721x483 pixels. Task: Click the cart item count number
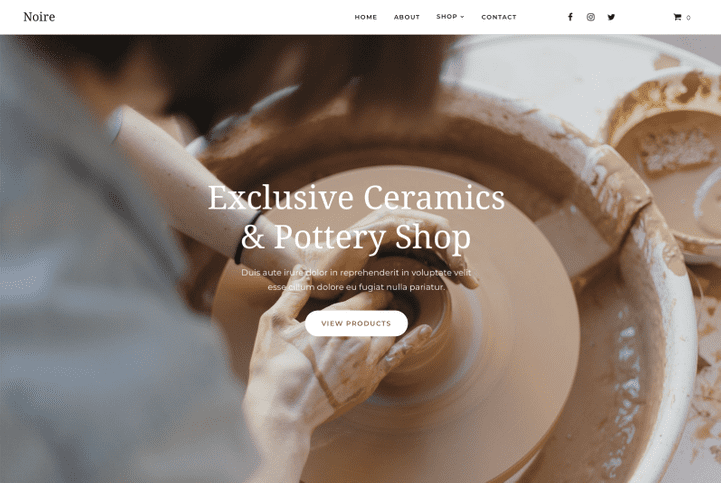click(688, 18)
